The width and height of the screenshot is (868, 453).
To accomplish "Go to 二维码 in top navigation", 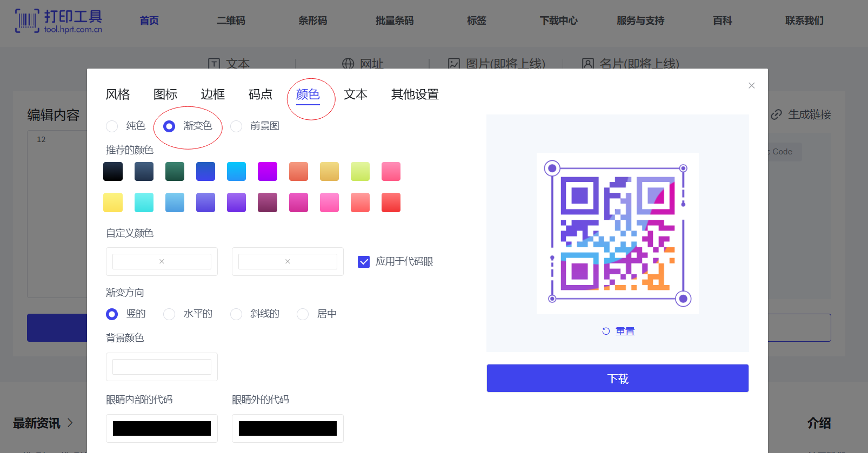I will point(231,21).
